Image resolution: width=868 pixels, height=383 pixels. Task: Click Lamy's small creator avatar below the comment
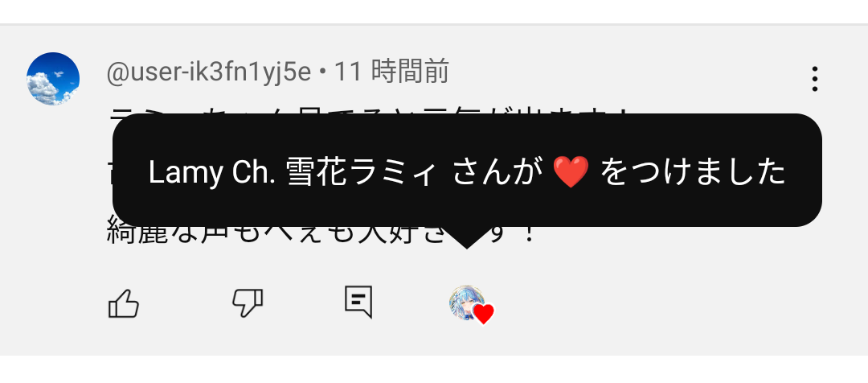click(x=467, y=303)
